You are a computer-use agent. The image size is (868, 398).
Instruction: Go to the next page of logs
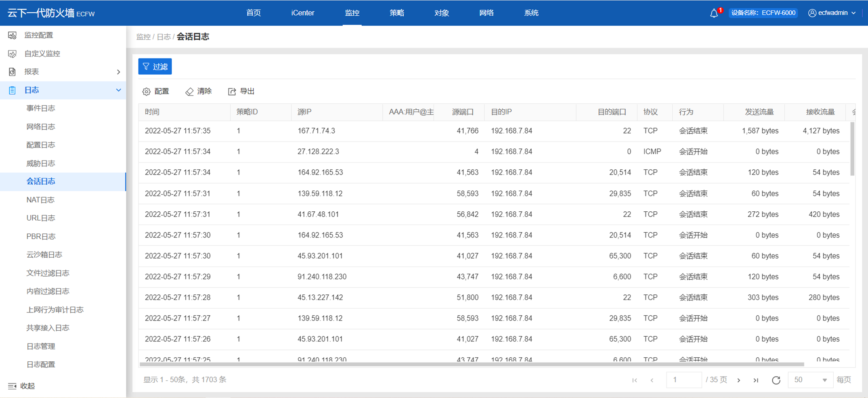[x=739, y=380]
